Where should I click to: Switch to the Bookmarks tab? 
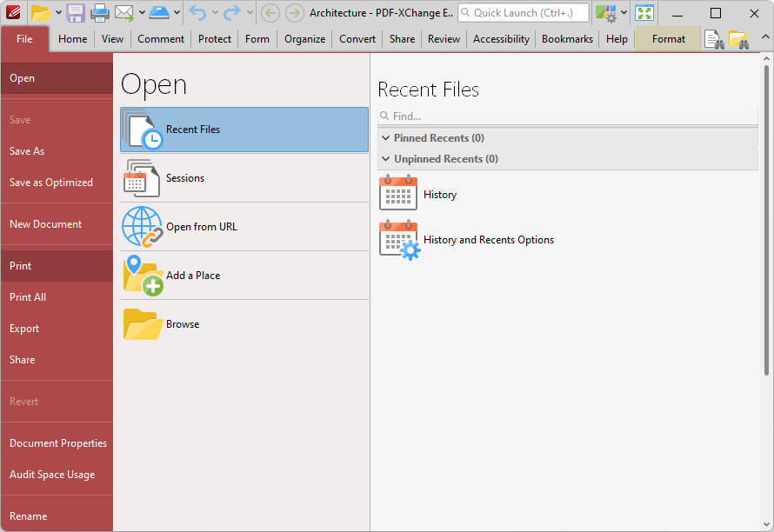coord(567,39)
